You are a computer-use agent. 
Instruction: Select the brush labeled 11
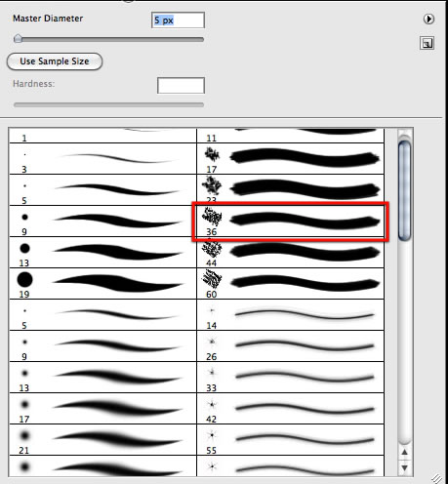(290, 136)
